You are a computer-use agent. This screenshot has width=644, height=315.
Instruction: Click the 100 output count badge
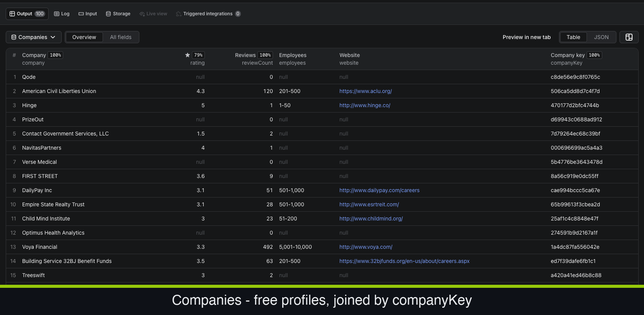pyautogui.click(x=40, y=14)
